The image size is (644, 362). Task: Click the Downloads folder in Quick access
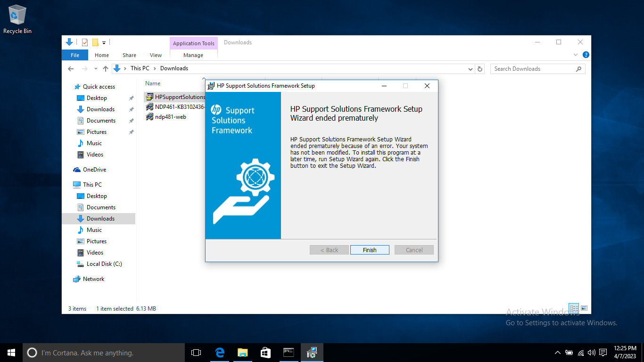coord(100,109)
